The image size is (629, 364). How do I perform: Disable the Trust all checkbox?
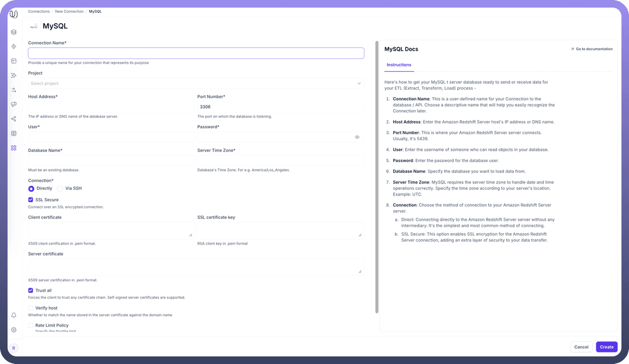[x=31, y=290]
